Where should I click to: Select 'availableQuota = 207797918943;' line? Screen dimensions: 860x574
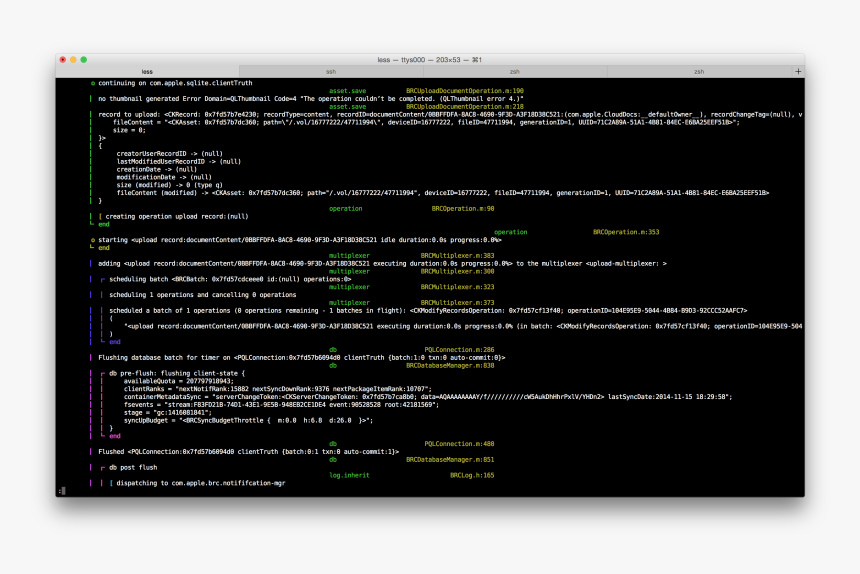click(x=179, y=382)
